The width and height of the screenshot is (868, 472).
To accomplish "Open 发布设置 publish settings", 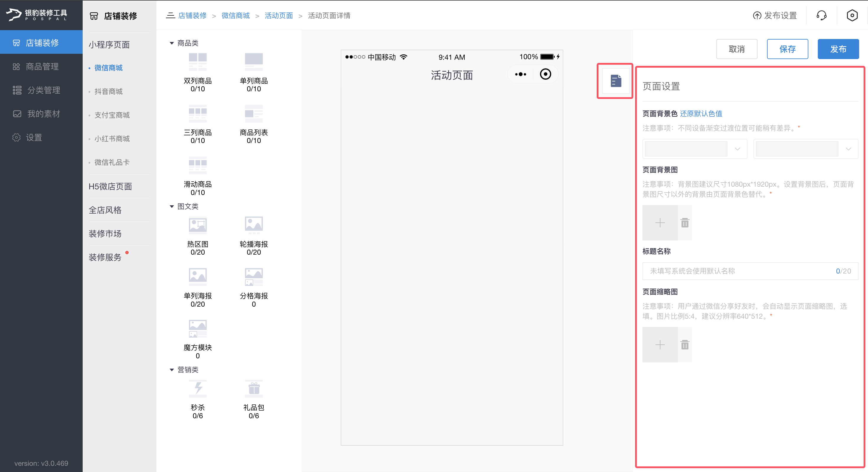I will pos(775,16).
